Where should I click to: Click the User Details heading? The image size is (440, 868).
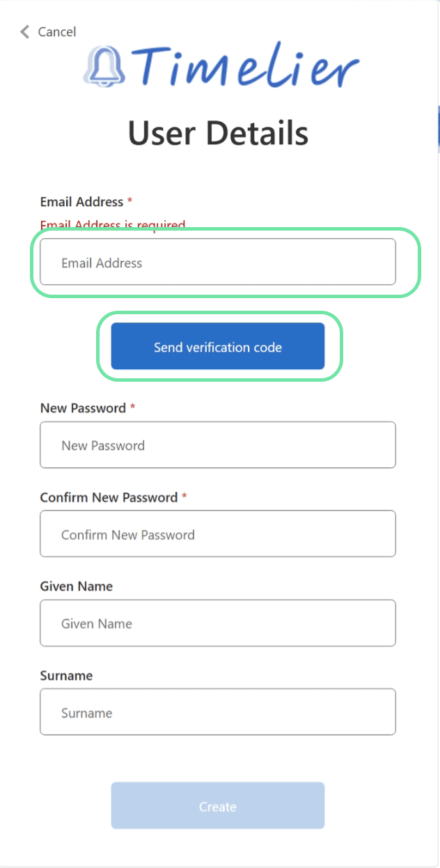point(218,132)
